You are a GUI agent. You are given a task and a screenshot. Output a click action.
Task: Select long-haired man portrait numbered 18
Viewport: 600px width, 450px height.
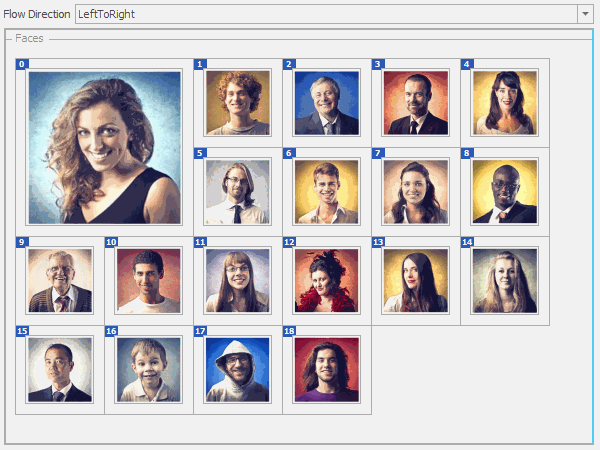pyautogui.click(x=327, y=370)
